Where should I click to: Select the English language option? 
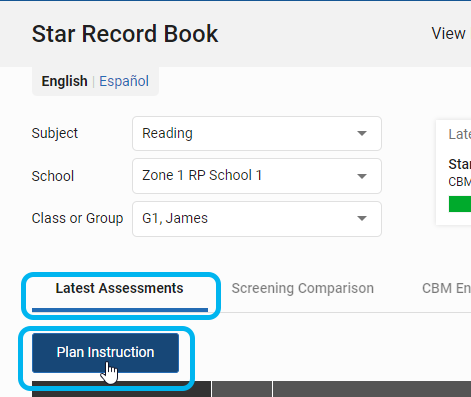point(64,81)
